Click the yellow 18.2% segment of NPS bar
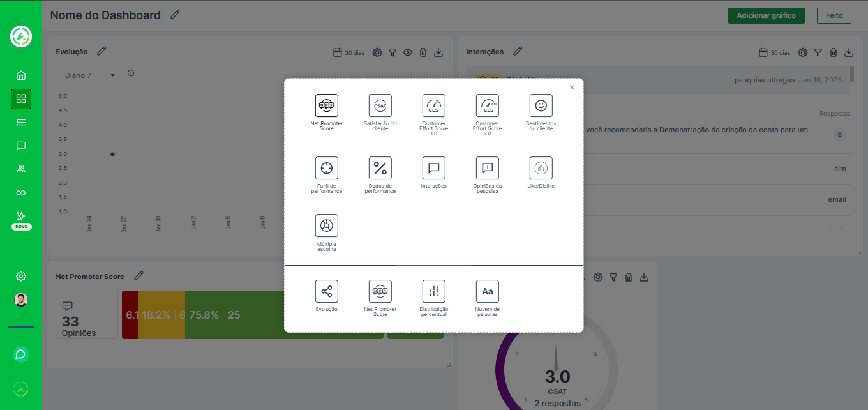The width and height of the screenshot is (868, 410). (x=161, y=315)
